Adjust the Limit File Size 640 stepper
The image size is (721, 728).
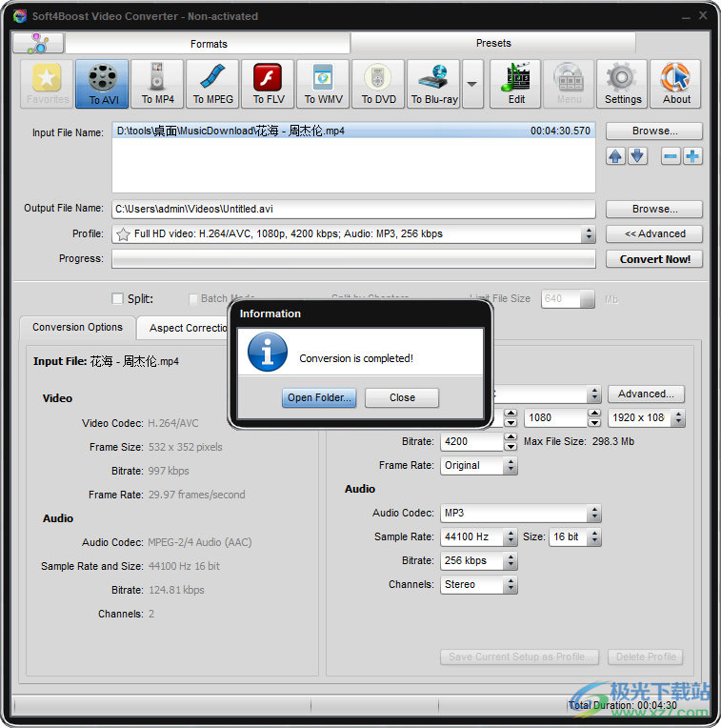pyautogui.click(x=588, y=299)
